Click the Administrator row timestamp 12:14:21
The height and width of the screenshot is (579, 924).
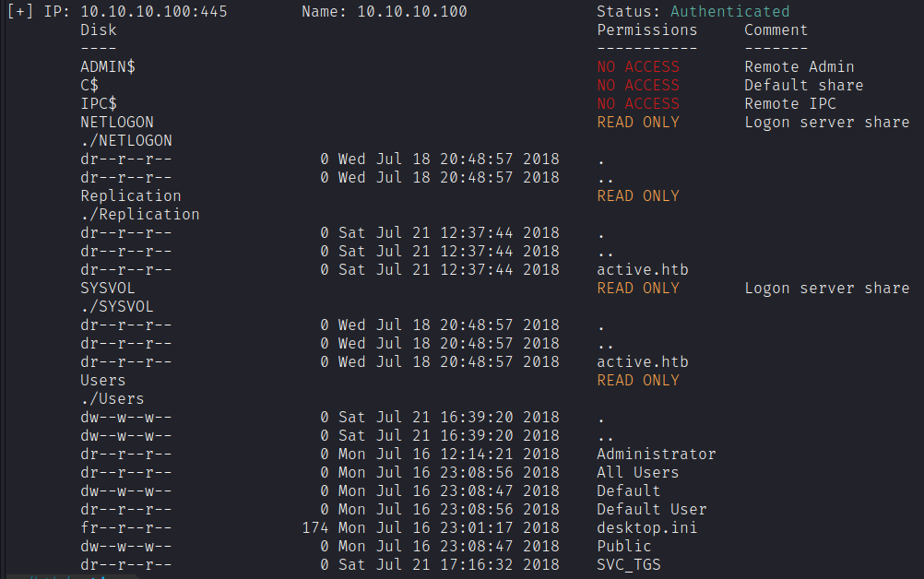477,455
